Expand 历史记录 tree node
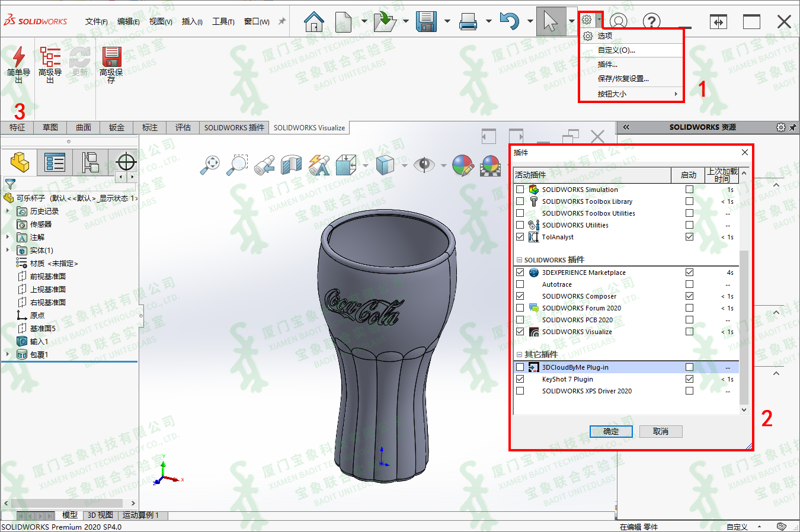800x532 pixels. 8,211
